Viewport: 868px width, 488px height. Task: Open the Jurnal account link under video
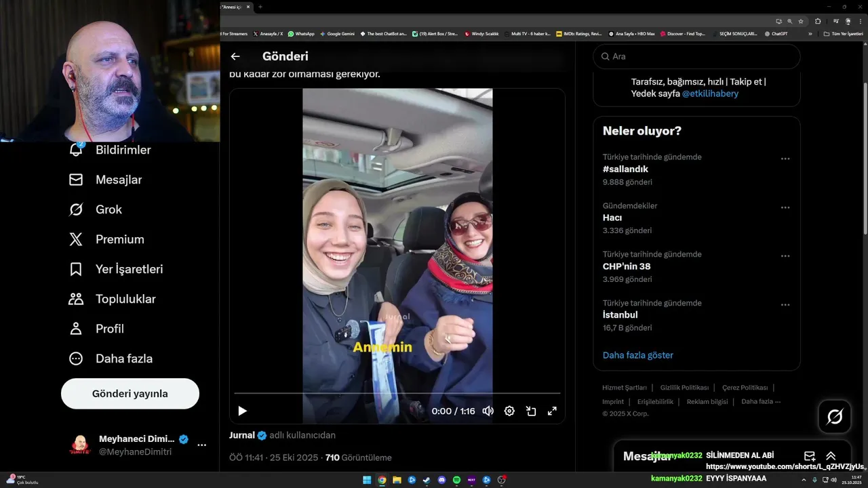point(242,435)
